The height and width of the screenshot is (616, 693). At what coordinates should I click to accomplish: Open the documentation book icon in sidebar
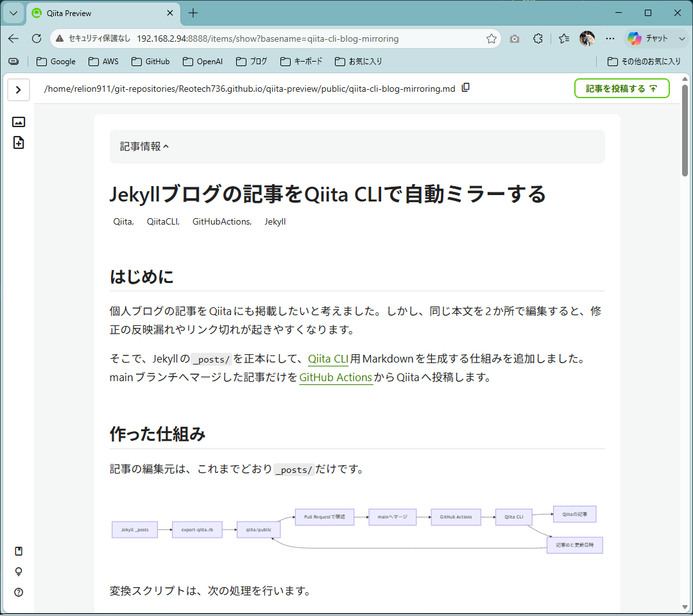(19, 551)
